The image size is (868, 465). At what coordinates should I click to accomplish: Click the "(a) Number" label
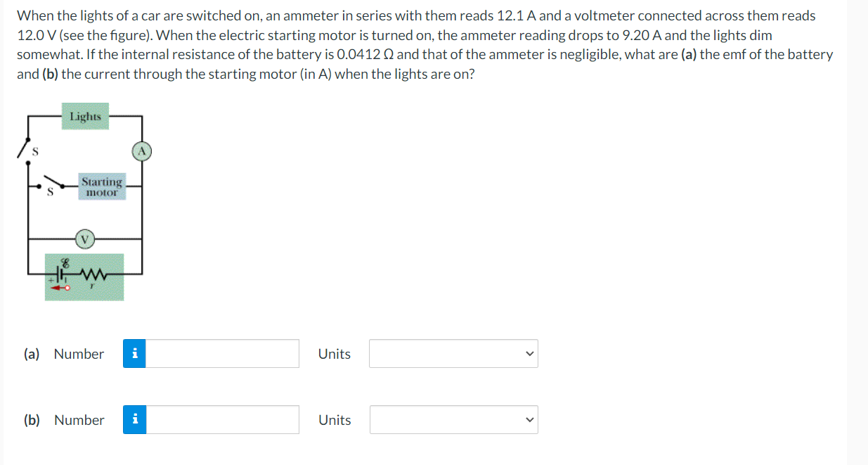[64, 354]
